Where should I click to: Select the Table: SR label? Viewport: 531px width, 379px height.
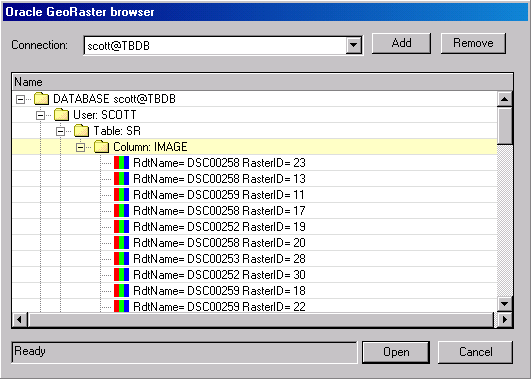pyautogui.click(x=117, y=131)
